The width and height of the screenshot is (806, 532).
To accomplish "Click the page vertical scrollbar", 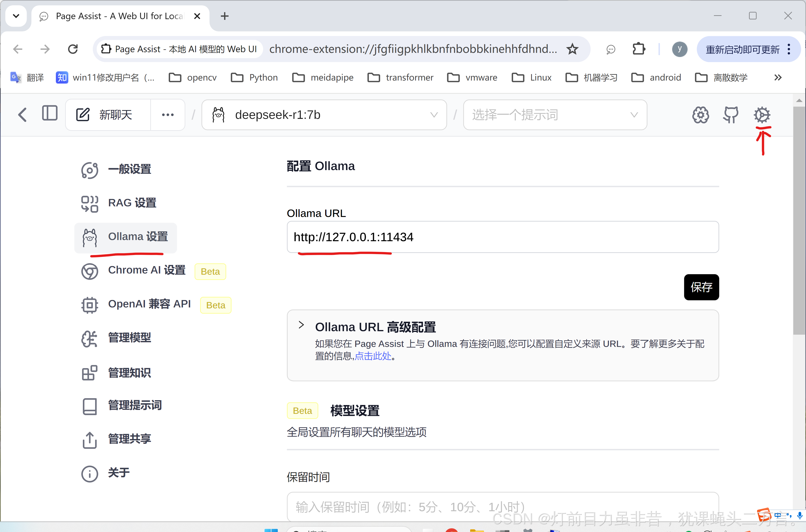I will click(x=799, y=221).
